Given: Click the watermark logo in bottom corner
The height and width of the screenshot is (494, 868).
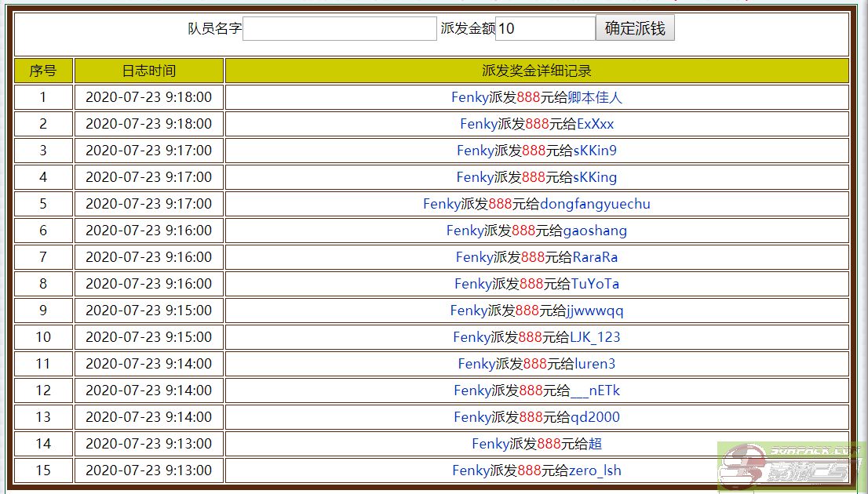Looking at the screenshot, I should 791,467.
